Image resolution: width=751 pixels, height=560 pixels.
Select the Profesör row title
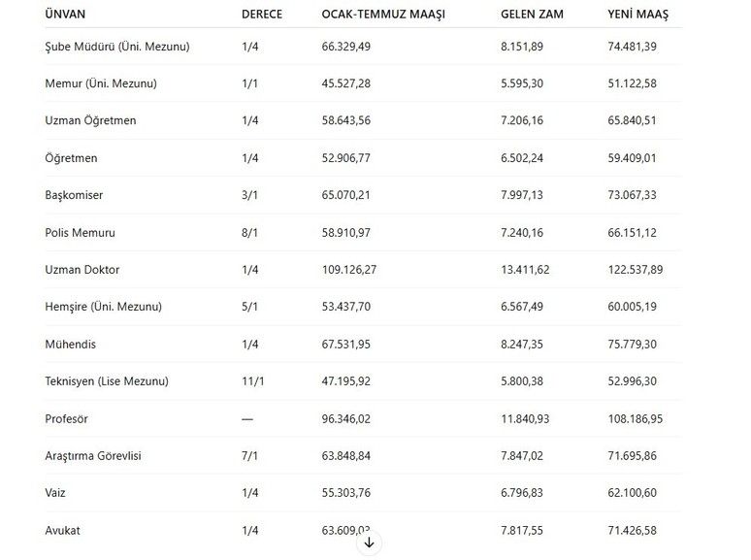pyautogui.click(x=67, y=418)
